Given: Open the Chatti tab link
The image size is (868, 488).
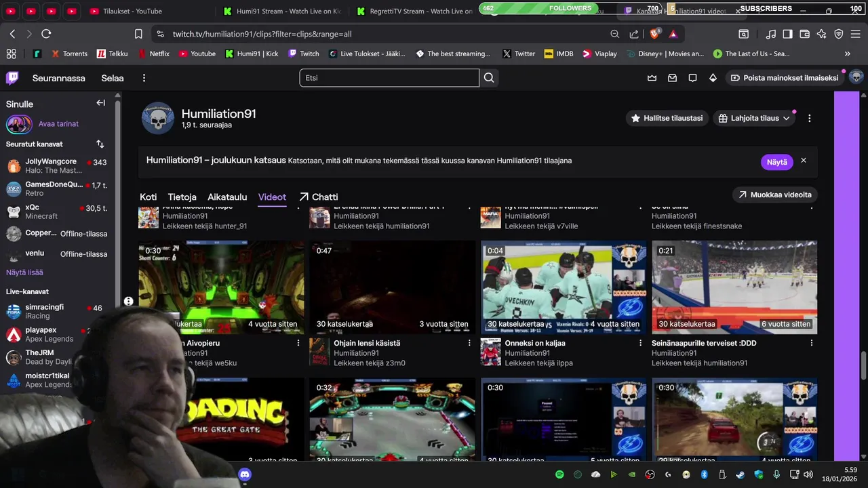Looking at the screenshot, I should [x=319, y=197].
